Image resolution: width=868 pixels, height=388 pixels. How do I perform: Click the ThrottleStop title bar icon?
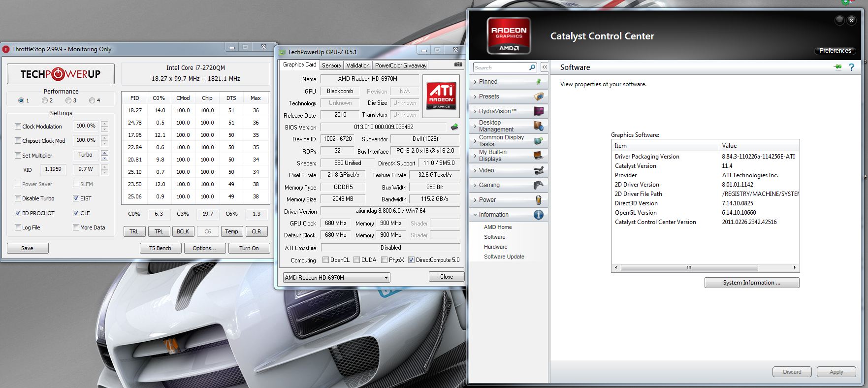click(6, 49)
